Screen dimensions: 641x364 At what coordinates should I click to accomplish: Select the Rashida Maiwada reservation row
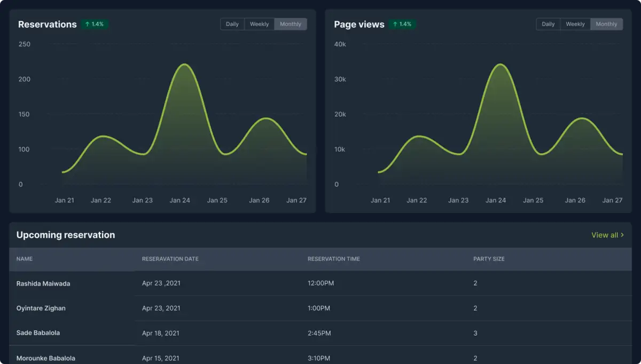click(x=320, y=283)
